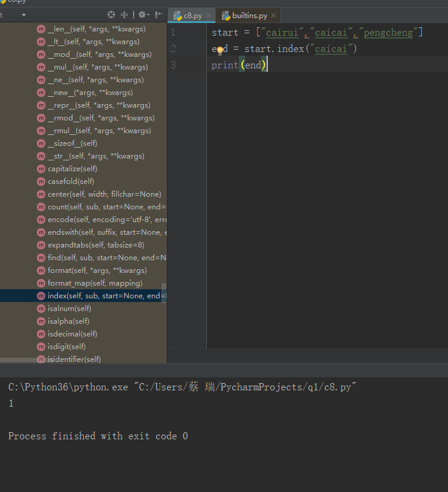Click the method icon beside capitalize(self)
This screenshot has width=448, height=492.
coord(41,169)
